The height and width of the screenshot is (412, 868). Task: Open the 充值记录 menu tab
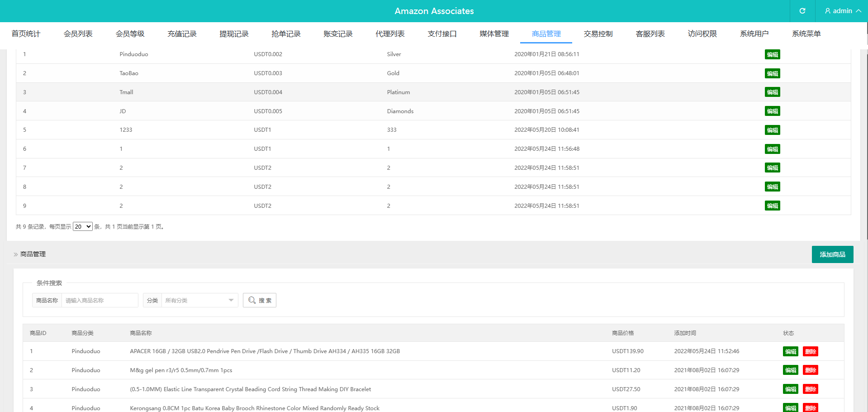click(182, 34)
